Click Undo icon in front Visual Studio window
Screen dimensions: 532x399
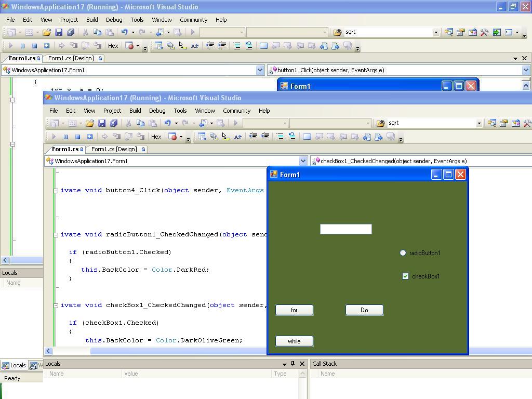pos(168,123)
